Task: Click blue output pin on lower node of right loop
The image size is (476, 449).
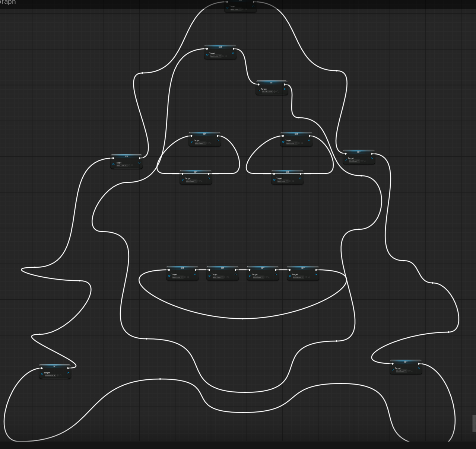Action: point(300,178)
